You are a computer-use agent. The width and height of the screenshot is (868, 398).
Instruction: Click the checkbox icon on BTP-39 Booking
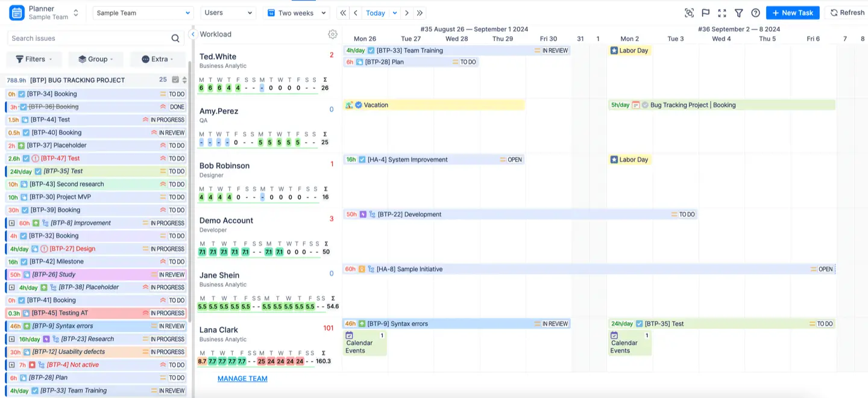click(x=25, y=210)
